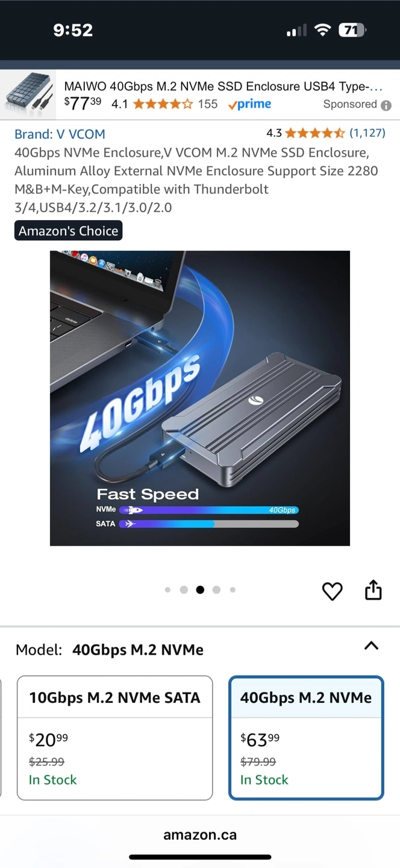Tap the Amazon's Choice badge
The image size is (400, 868).
tap(68, 230)
